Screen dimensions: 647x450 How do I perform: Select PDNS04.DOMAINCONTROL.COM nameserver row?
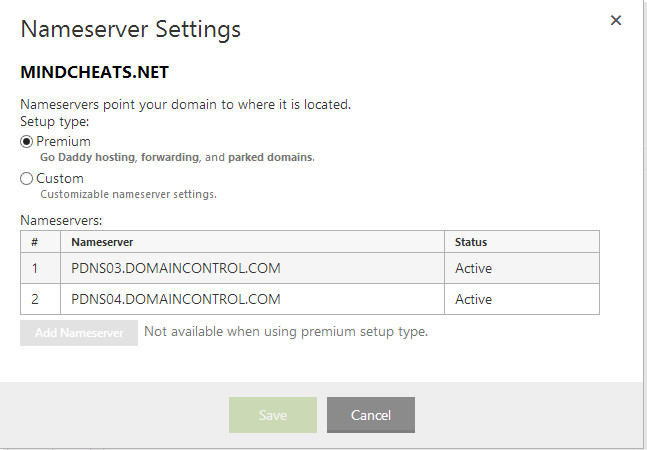click(310, 299)
